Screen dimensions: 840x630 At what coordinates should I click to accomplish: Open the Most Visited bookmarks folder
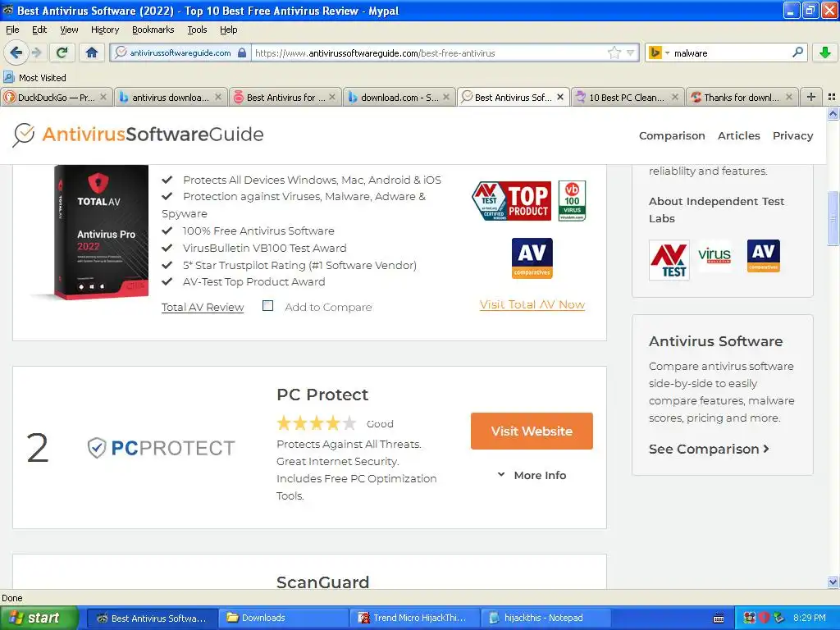pyautogui.click(x=34, y=78)
